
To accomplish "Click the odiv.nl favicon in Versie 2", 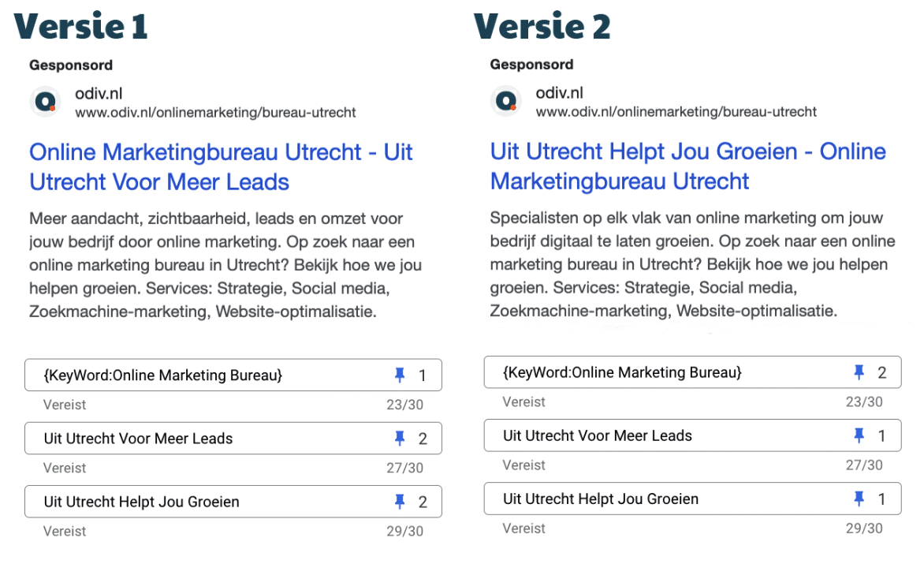I will (x=506, y=101).
